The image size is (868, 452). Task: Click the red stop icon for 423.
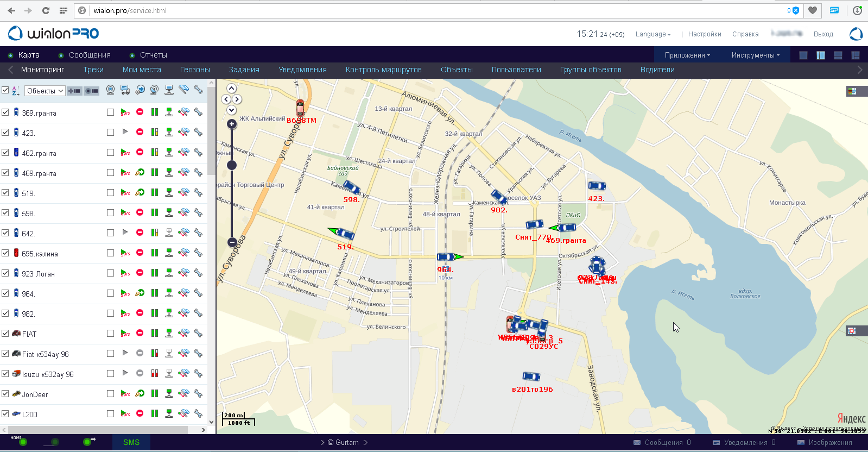140,132
